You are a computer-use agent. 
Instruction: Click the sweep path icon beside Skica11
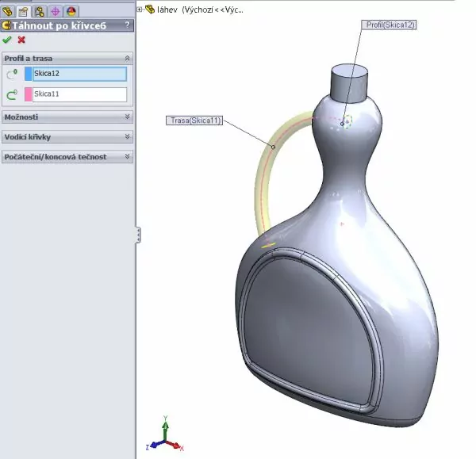point(12,94)
